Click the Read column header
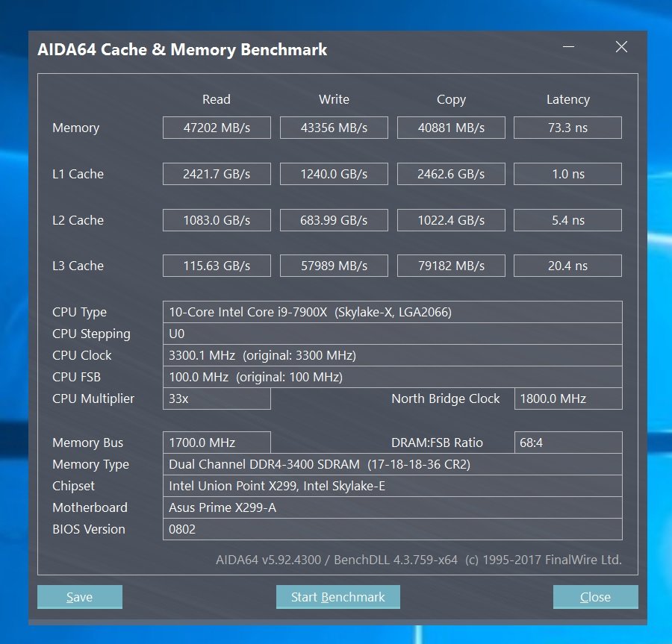The height and width of the screenshot is (644, 672). pos(217,99)
